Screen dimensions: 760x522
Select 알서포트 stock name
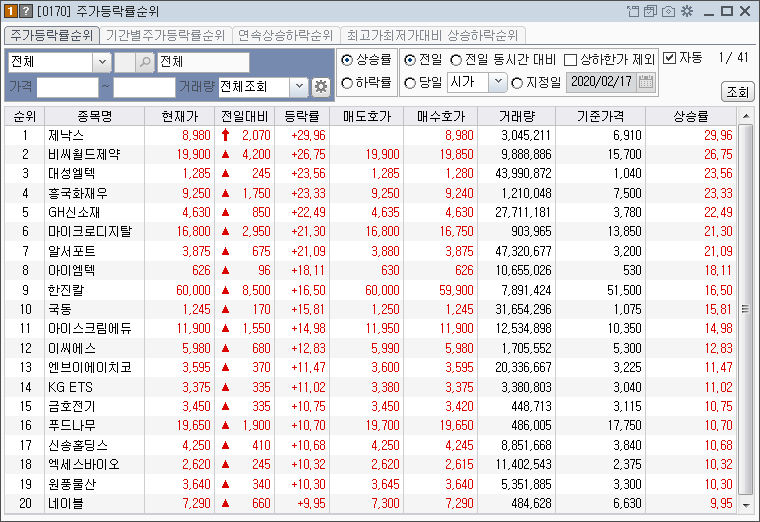point(72,252)
